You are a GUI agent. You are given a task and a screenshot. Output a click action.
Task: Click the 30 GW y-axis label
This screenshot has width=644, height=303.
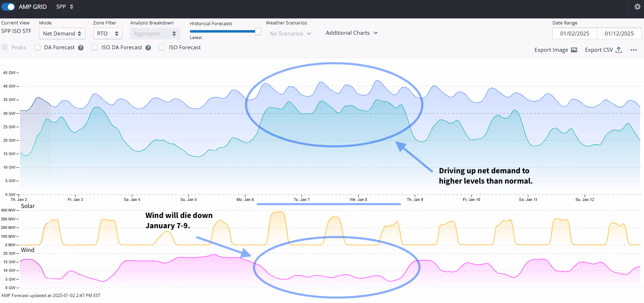point(10,113)
